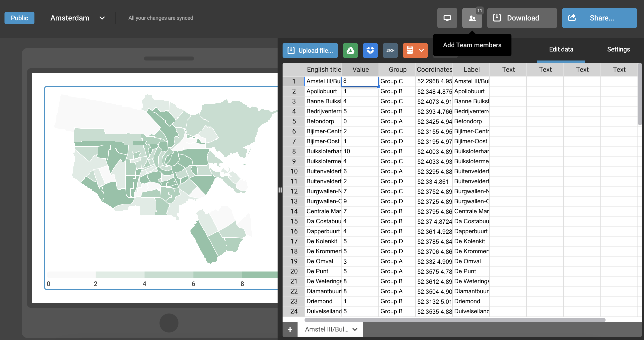Click the Add Team members icon
Screen dimensions: 644x340
(x=472, y=18)
